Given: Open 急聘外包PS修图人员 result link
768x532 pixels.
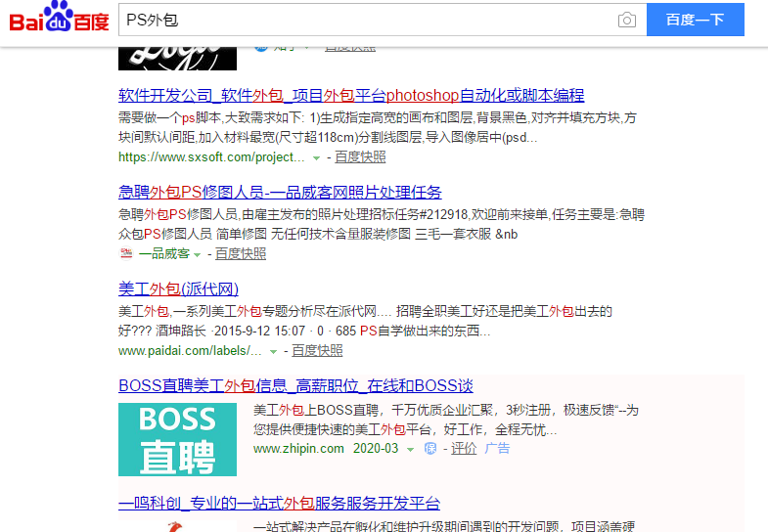Looking at the screenshot, I should click(280, 192).
